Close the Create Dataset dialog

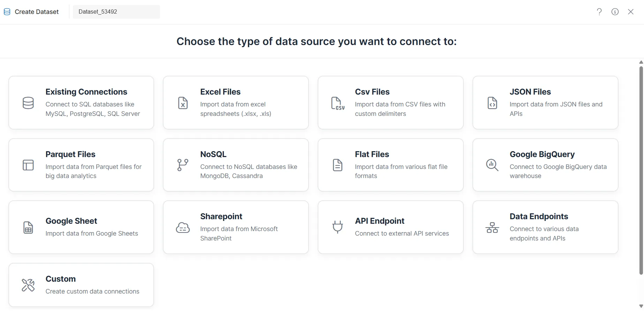631,12
